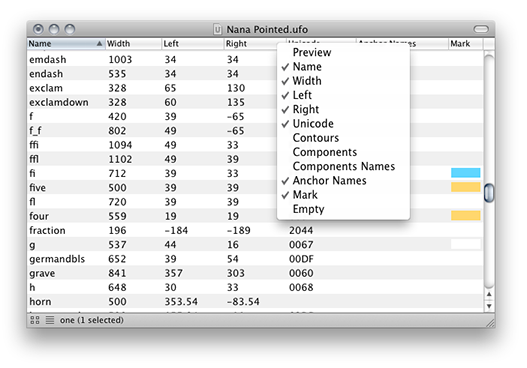Image resolution: width=527 pixels, height=368 pixels.
Task: Sort by Name column header
Action: pyautogui.click(x=66, y=44)
